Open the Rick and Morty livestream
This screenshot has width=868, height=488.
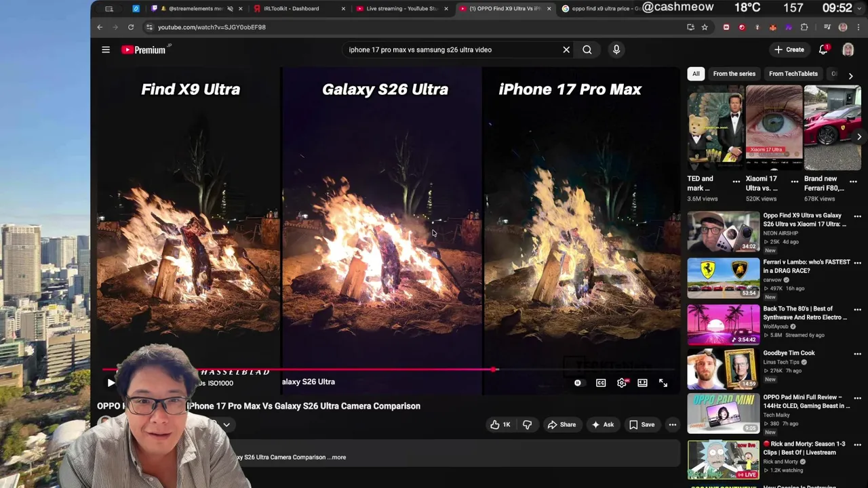point(724,460)
